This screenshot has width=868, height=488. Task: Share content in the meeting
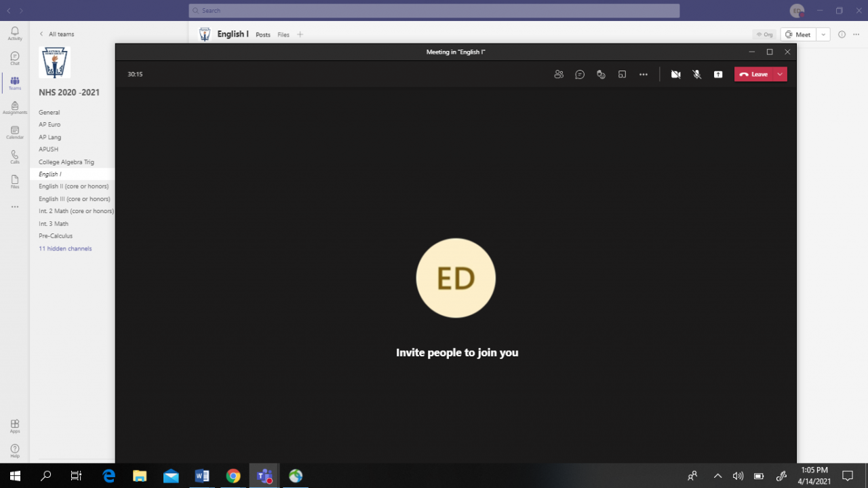click(x=718, y=75)
